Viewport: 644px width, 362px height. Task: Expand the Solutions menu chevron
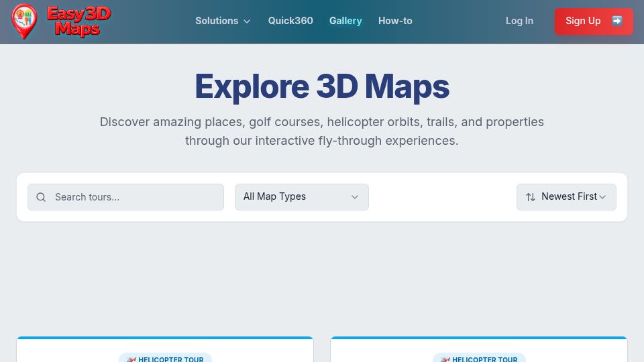247,21
